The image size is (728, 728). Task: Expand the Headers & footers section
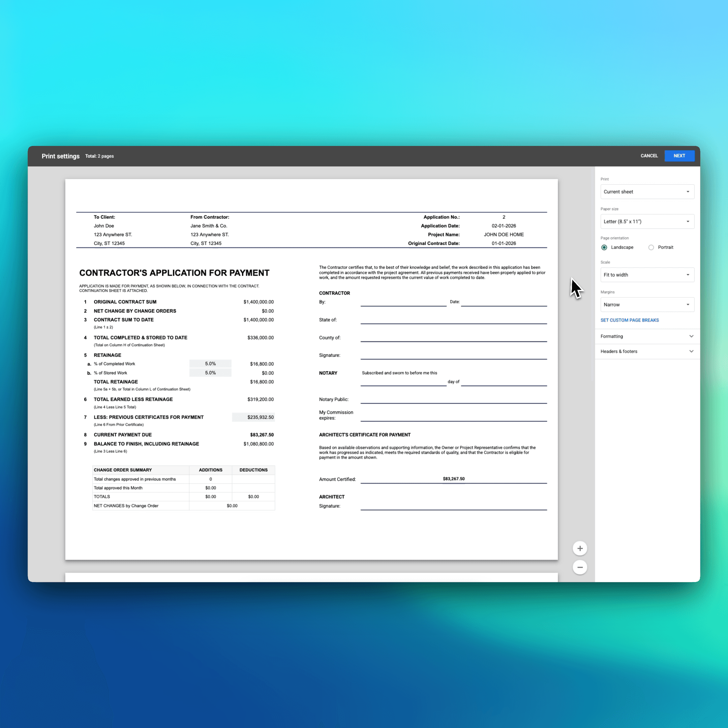point(647,351)
